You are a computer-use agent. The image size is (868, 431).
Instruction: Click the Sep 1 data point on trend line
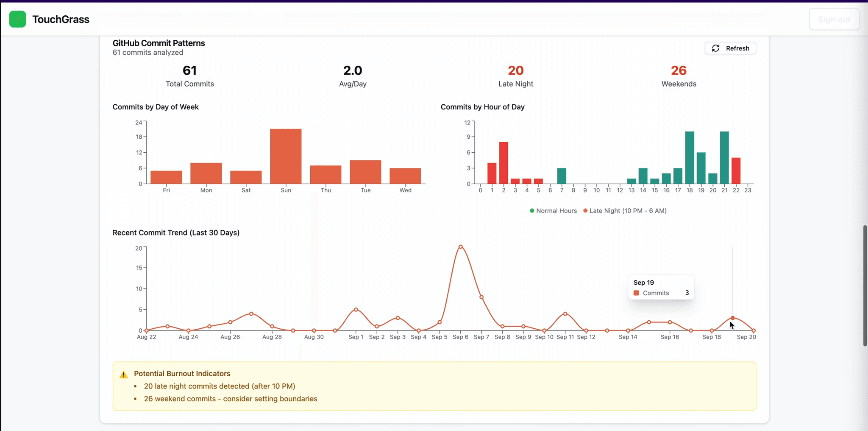356,310
